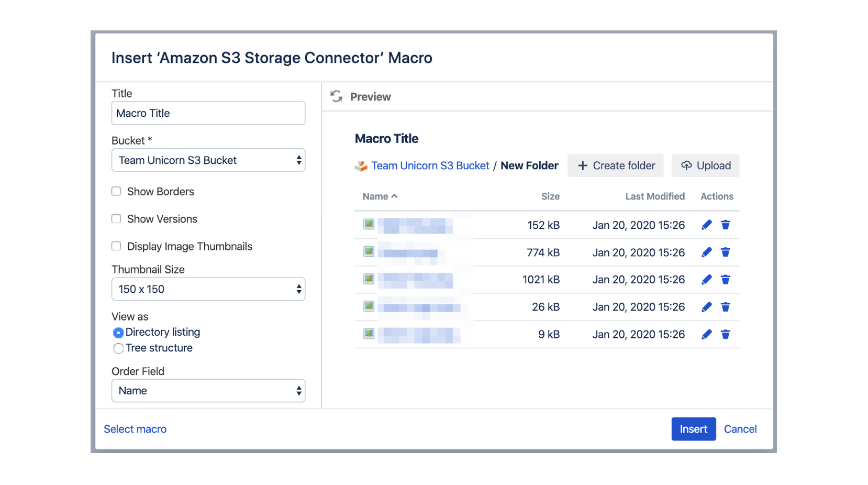Delete the 1021 kB file with trash icon
The width and height of the screenshot is (868, 485).
coord(725,280)
